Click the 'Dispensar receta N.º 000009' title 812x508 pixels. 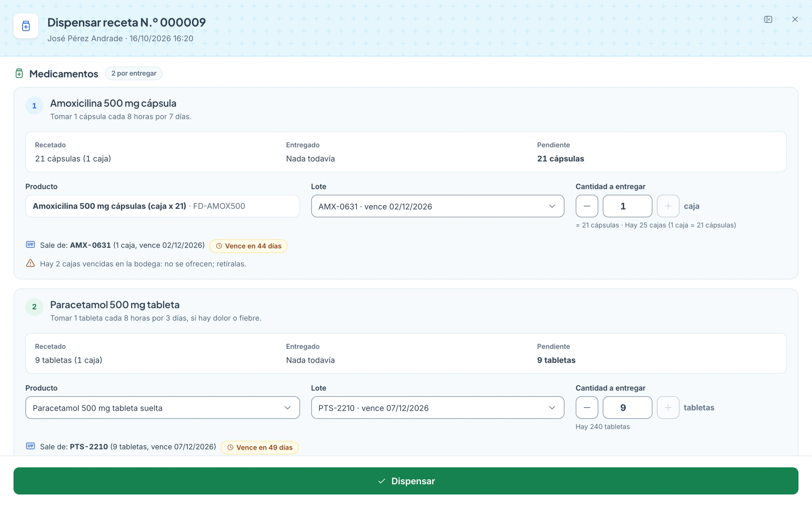pyautogui.click(x=126, y=22)
